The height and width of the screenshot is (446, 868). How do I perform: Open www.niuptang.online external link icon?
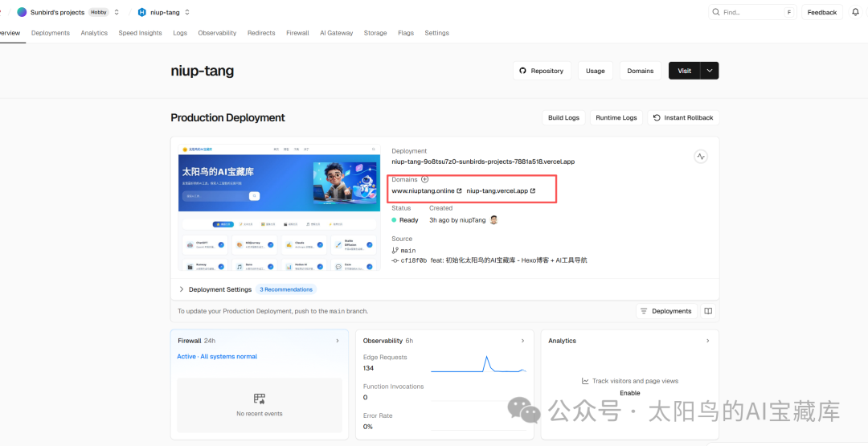(459, 191)
